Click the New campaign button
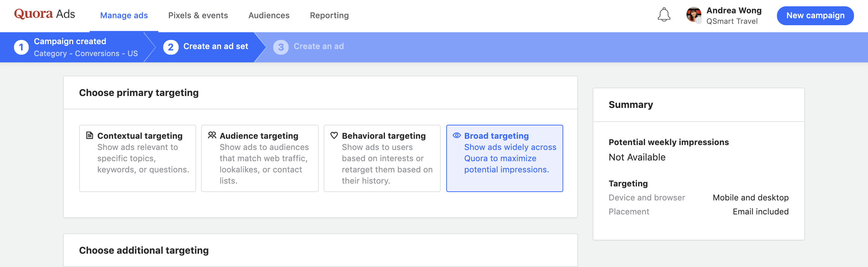Screen dimensions: 868x267 tap(815, 15)
